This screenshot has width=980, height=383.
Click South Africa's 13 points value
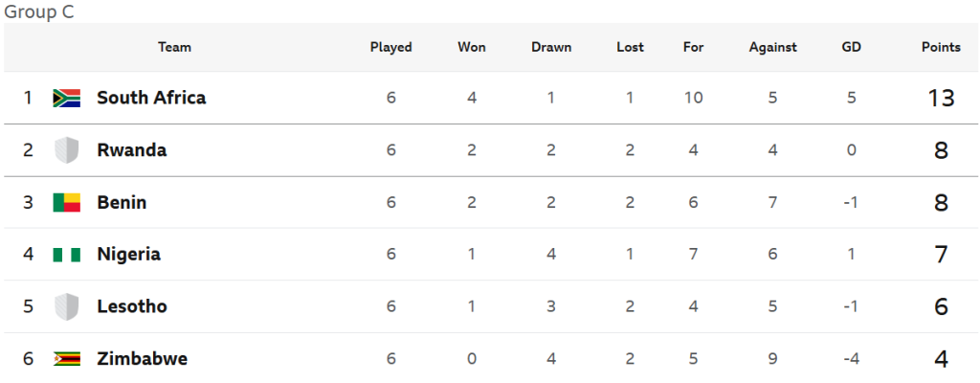[x=941, y=99]
